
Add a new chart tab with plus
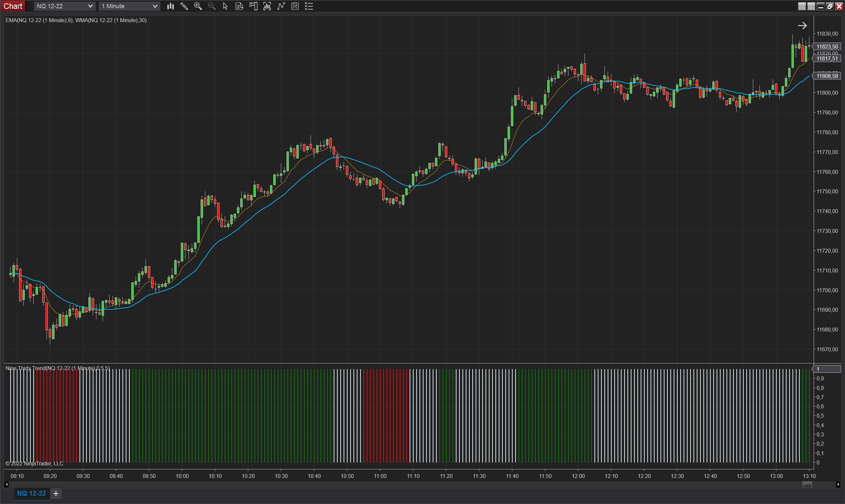[x=56, y=494]
